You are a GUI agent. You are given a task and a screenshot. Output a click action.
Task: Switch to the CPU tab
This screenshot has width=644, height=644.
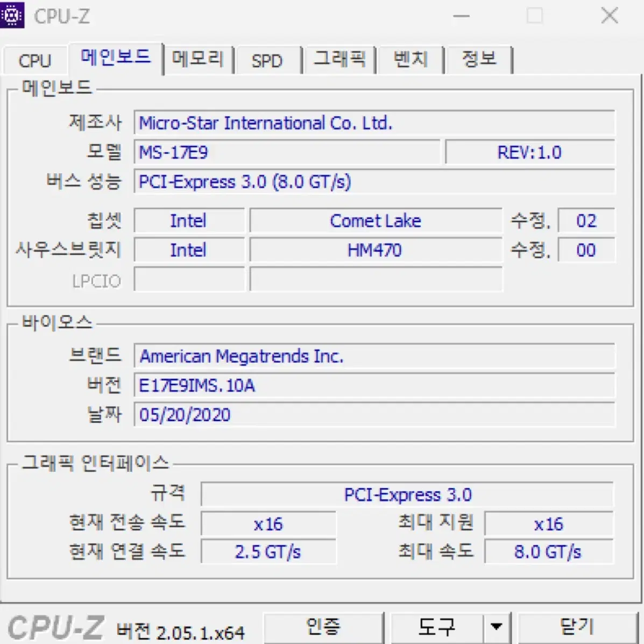click(x=35, y=61)
